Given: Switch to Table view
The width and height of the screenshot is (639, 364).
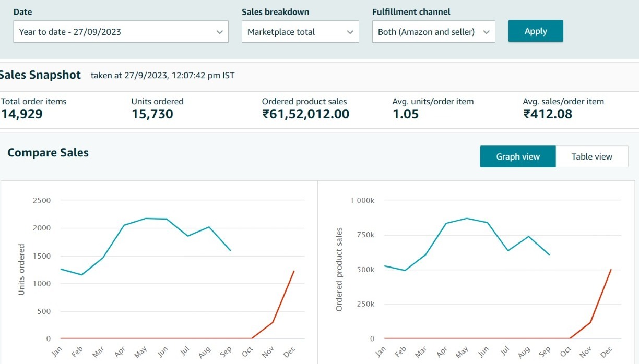Looking at the screenshot, I should tap(591, 156).
